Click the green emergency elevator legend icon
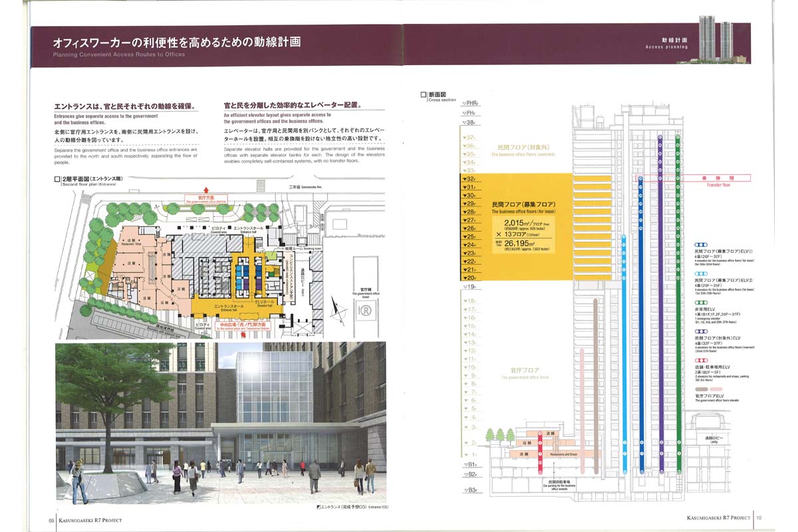The height and width of the screenshot is (532, 798). (x=702, y=302)
